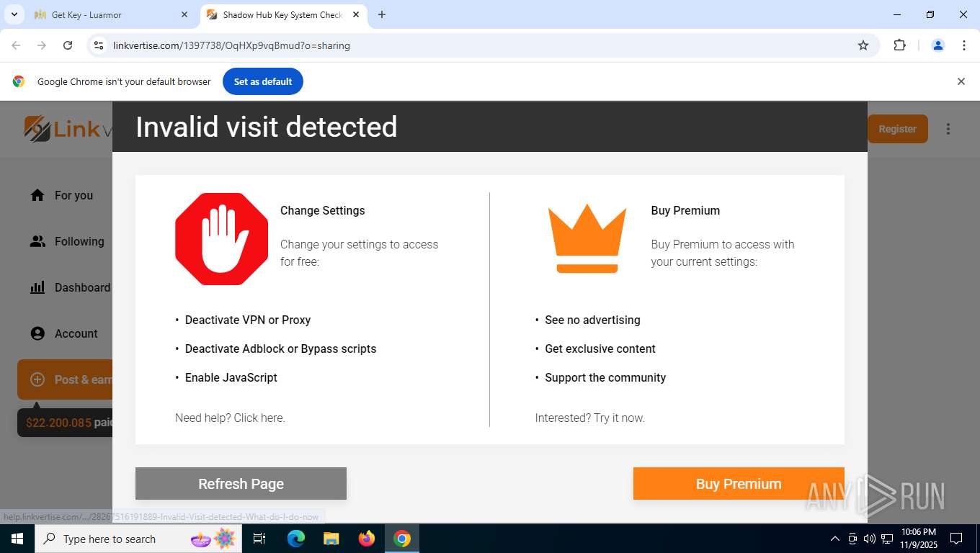This screenshot has width=980, height=553.
Task: Click the Buy Premium button
Action: point(739,484)
